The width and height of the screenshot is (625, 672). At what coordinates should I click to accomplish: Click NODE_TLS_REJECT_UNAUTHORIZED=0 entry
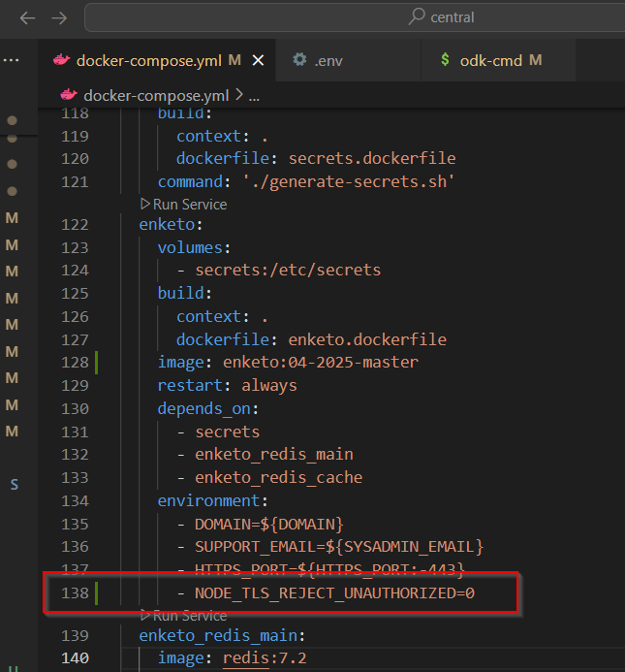[334, 593]
